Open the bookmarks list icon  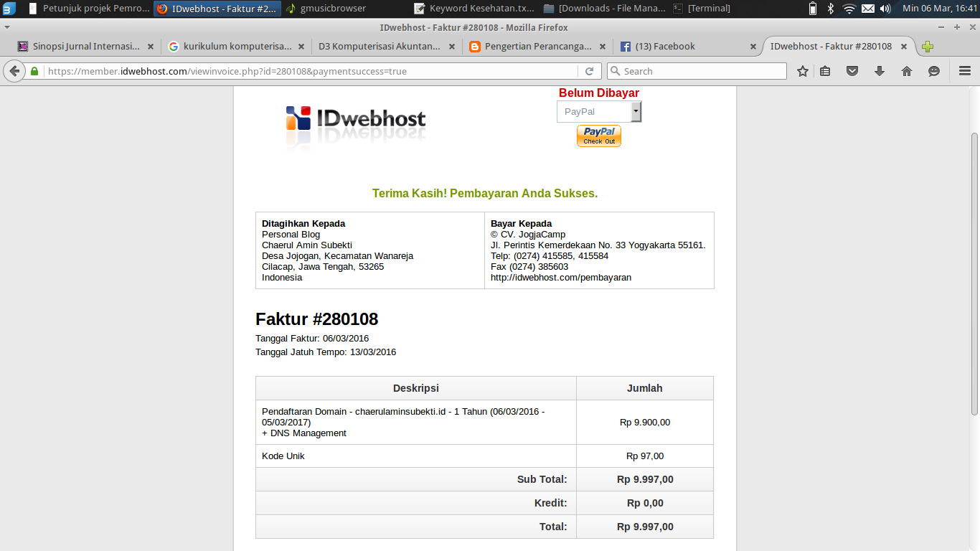(825, 71)
